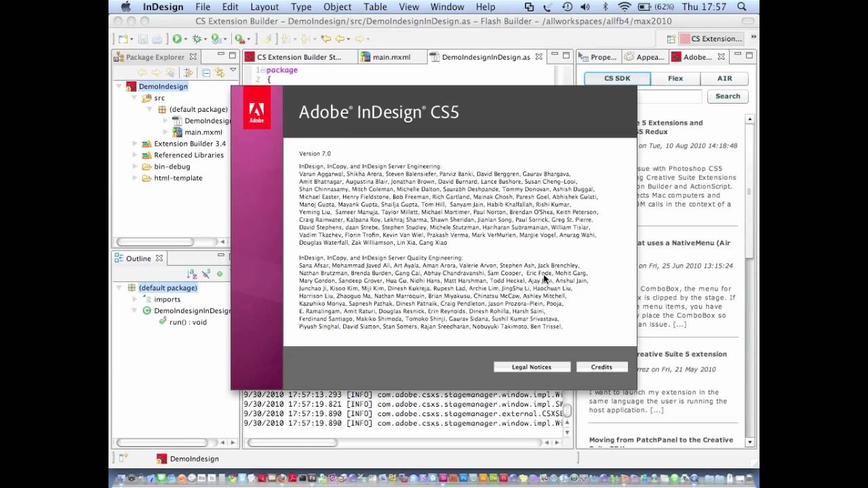Open the Table menu

(x=375, y=7)
